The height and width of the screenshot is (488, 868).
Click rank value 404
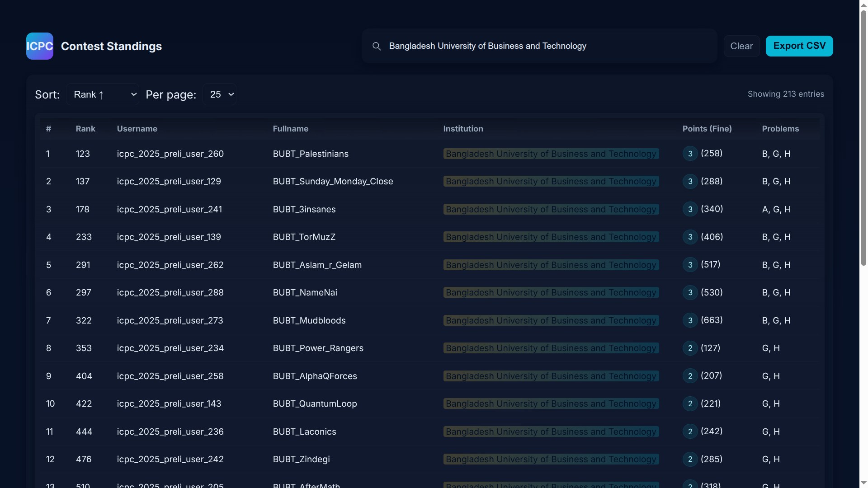pyautogui.click(x=84, y=376)
